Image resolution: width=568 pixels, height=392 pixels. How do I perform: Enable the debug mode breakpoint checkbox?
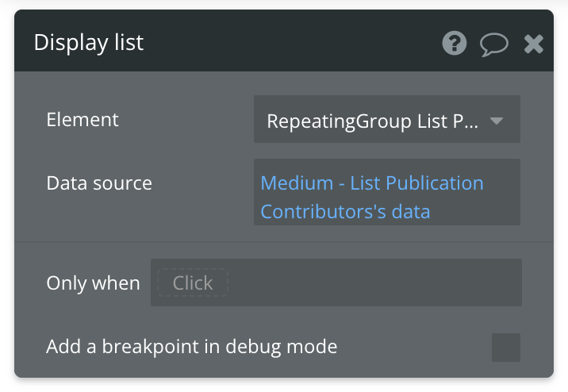pos(505,347)
